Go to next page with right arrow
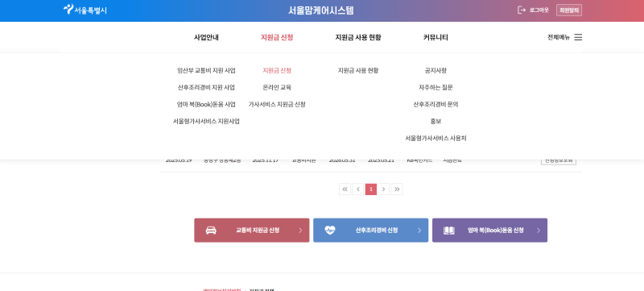 click(x=384, y=189)
